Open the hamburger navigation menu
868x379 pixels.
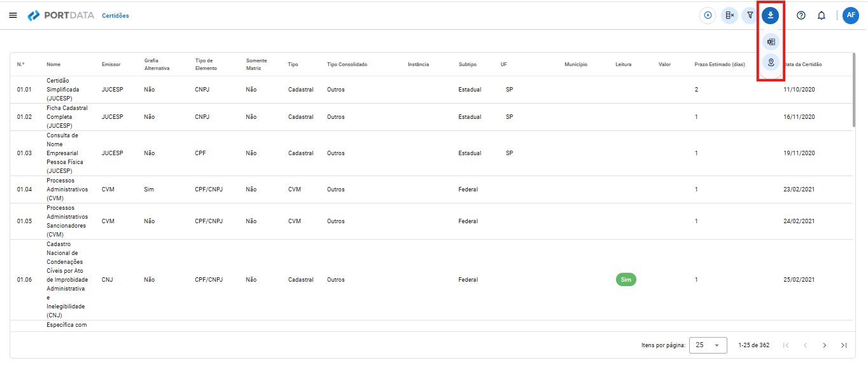pyautogui.click(x=13, y=15)
